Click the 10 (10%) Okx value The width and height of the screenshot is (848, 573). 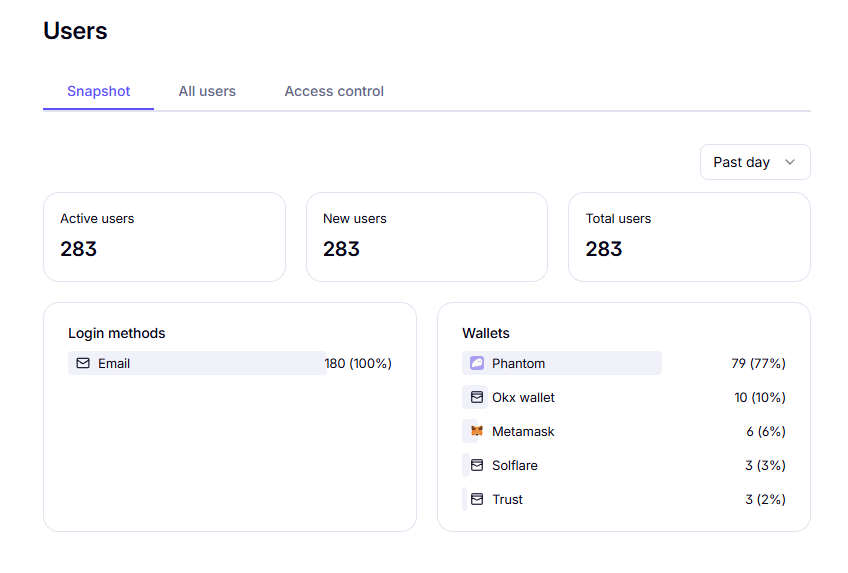[760, 397]
